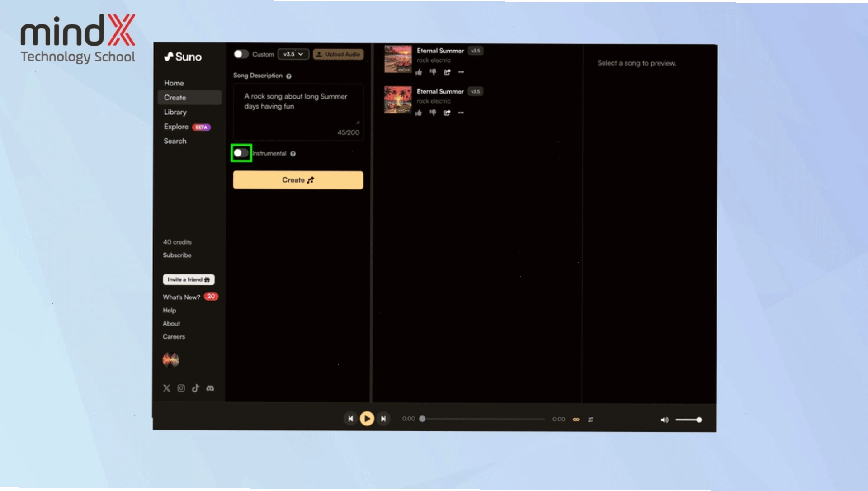Viewport: 868px width, 491px height.
Task: Share the second Eternal Summer song
Action: pyautogui.click(x=447, y=113)
